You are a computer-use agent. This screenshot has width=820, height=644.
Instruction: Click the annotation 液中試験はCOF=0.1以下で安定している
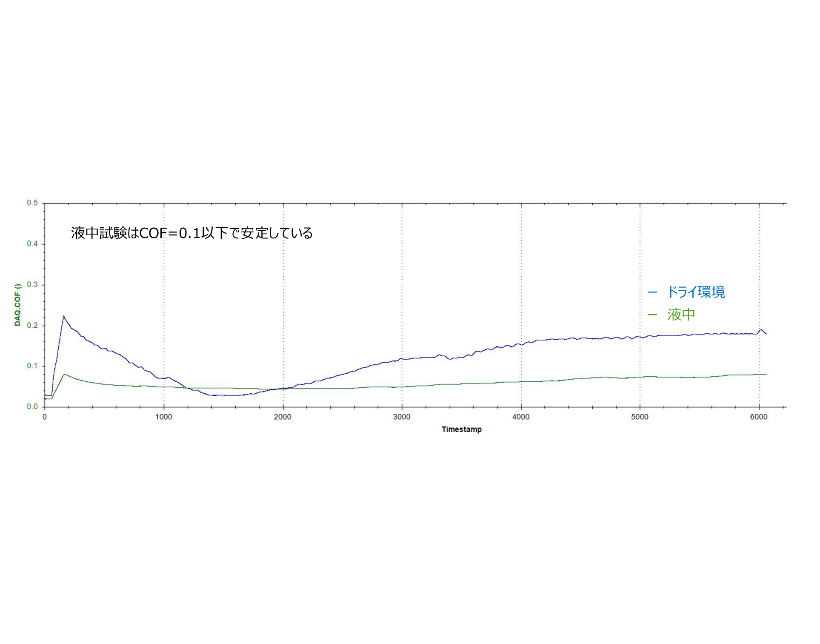pos(192,233)
